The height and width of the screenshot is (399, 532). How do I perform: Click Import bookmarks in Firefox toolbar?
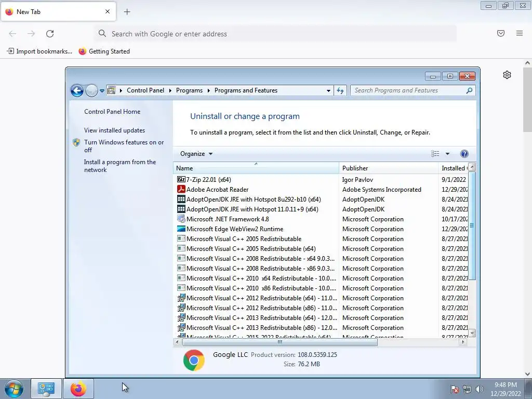pos(39,51)
